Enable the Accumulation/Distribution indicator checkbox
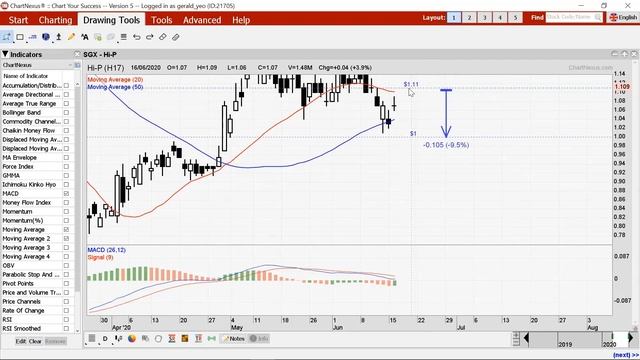Viewport: 640px width, 360px height. coord(66,86)
